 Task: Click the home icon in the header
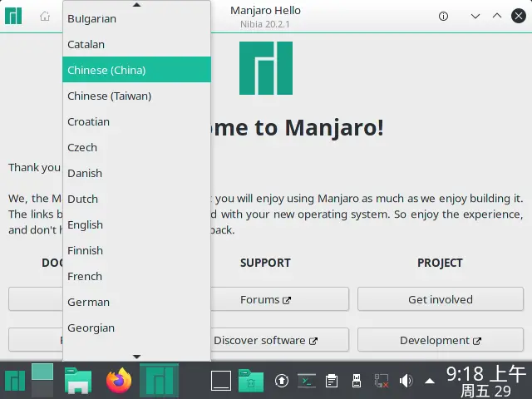[45, 17]
